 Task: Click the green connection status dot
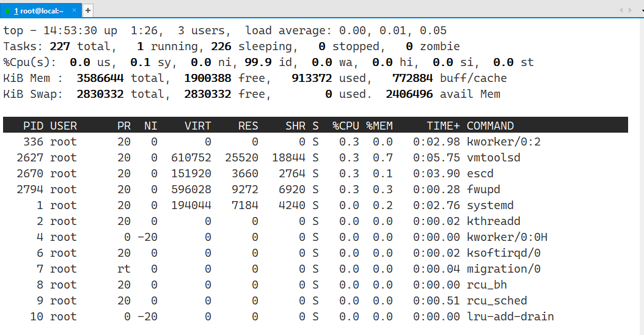pos(7,11)
